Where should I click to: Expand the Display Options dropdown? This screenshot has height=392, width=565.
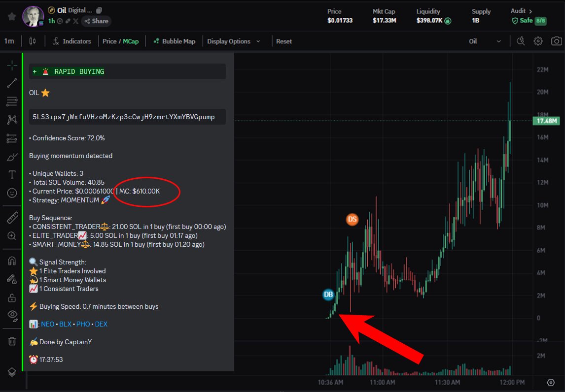[x=234, y=41]
